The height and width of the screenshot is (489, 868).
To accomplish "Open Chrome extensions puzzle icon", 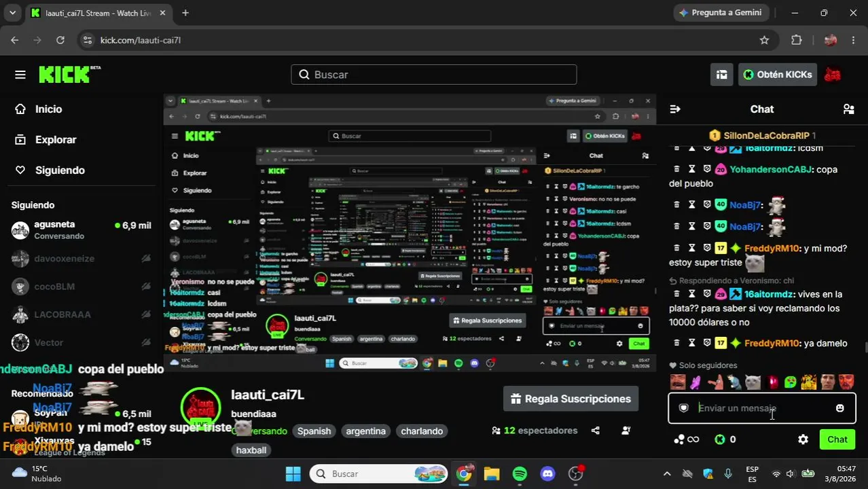I will pos(797,40).
